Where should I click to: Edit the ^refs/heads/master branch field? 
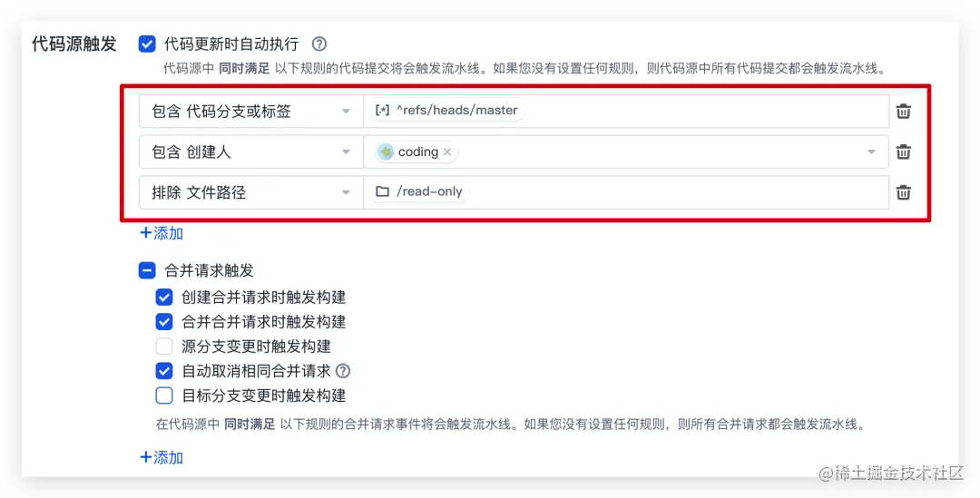626,112
